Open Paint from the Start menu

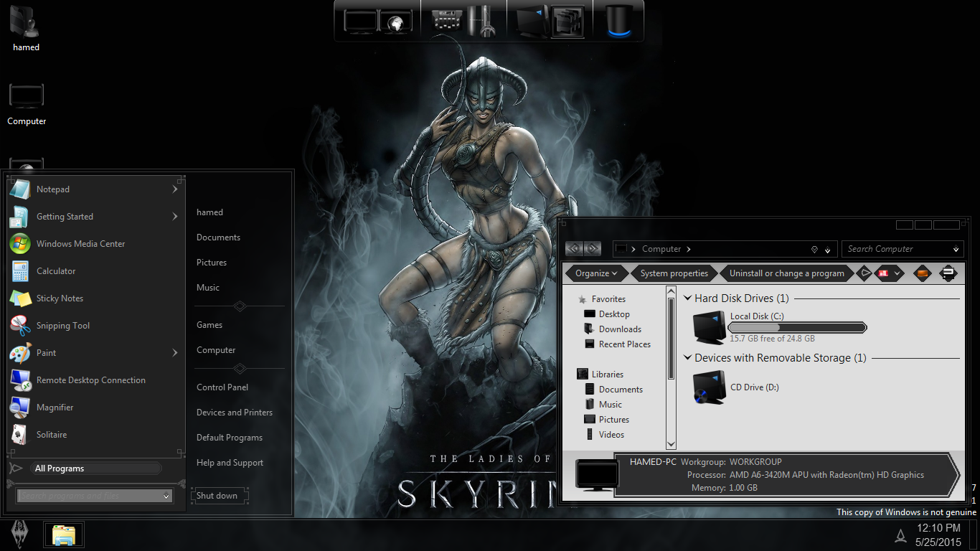tap(45, 352)
